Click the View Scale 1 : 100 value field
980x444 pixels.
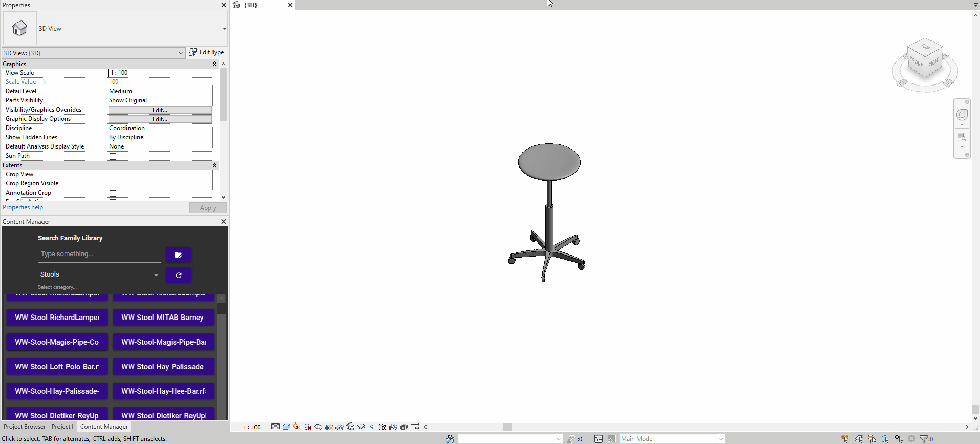tap(160, 73)
